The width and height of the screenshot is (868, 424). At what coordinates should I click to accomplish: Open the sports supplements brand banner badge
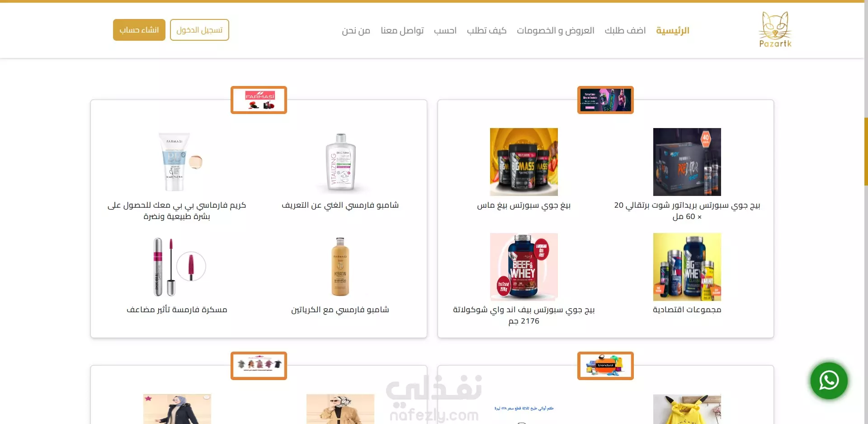click(605, 100)
